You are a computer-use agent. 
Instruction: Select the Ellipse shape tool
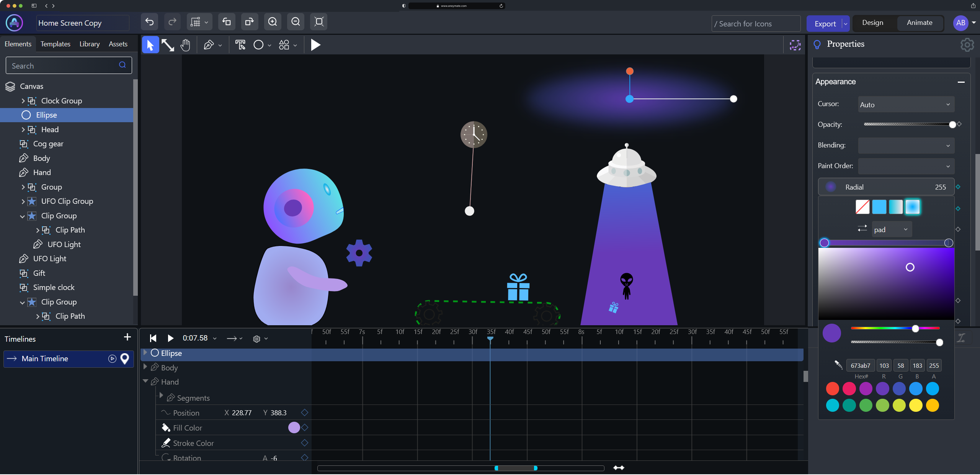click(258, 45)
